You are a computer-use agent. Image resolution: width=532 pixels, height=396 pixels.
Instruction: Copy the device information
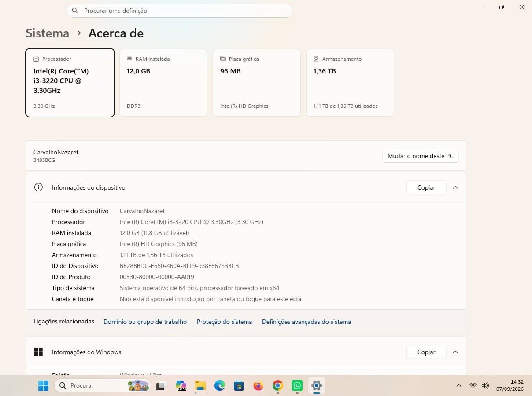tap(426, 187)
